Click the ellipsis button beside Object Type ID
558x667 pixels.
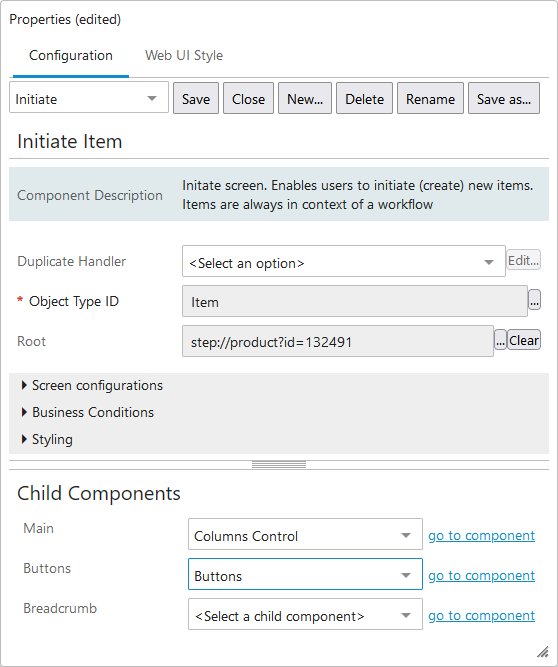[x=534, y=300]
